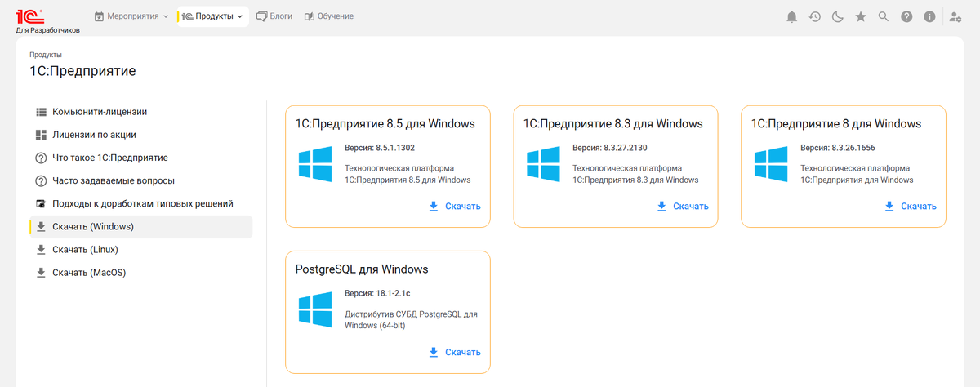Click Скачать for 1С:Предприятие 8.3 для Windows
980x387 pixels.
[x=683, y=207]
